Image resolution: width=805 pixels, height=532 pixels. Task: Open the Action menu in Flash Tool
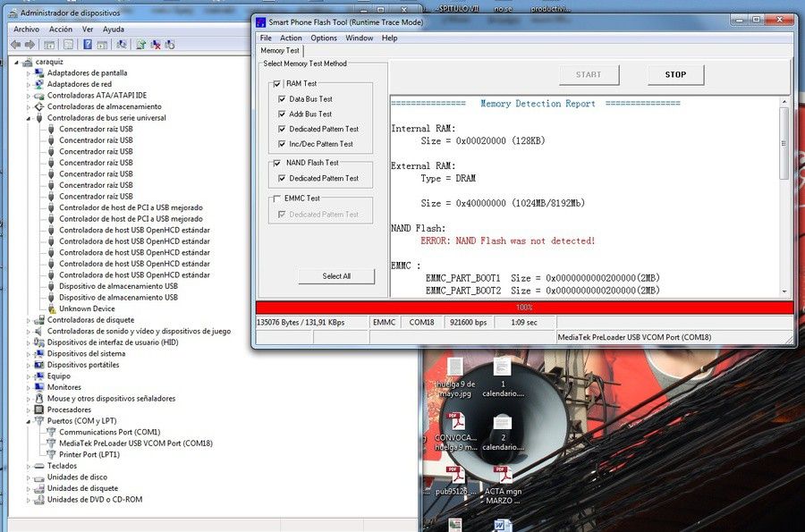(x=291, y=38)
